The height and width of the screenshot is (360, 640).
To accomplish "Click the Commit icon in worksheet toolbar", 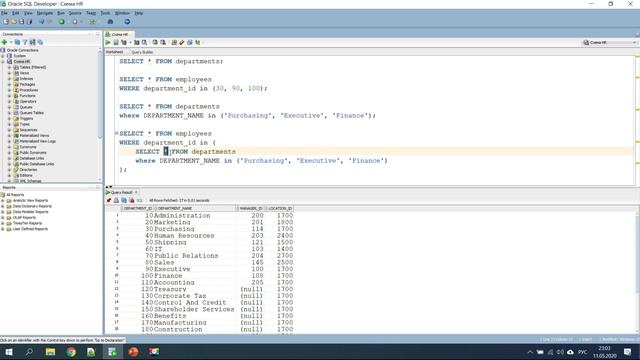I will tap(155, 42).
